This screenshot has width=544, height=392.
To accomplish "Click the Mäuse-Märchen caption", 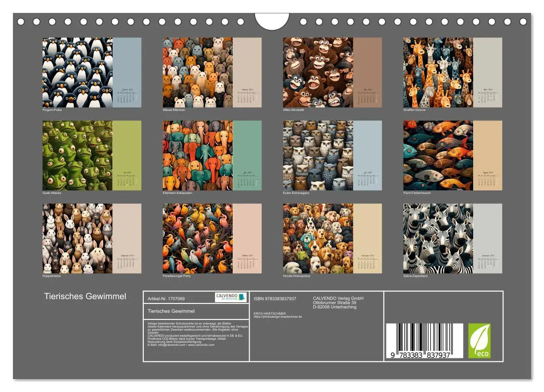I will click(174, 110).
